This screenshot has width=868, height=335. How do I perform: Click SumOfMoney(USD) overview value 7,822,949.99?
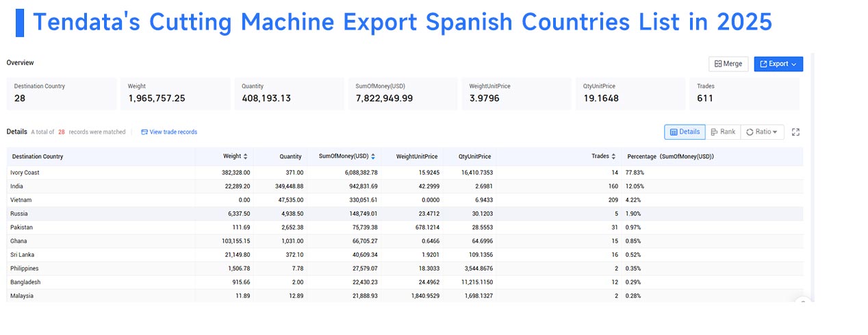(x=384, y=99)
